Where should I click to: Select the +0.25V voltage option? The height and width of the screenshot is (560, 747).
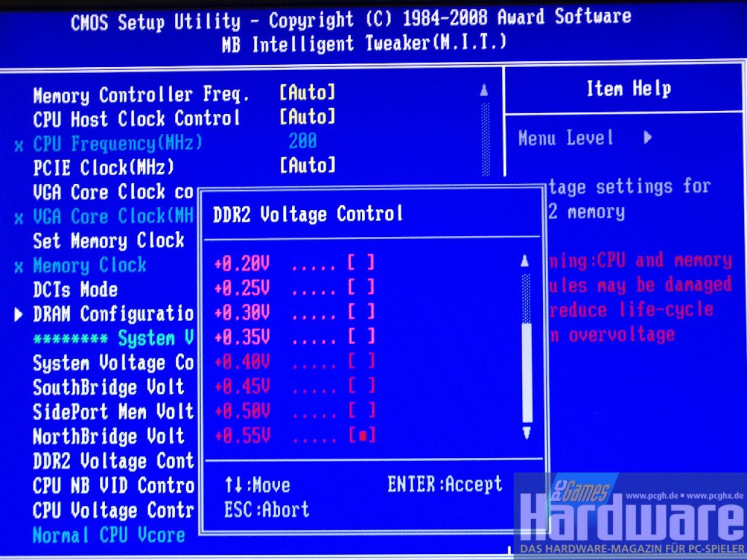[295, 288]
